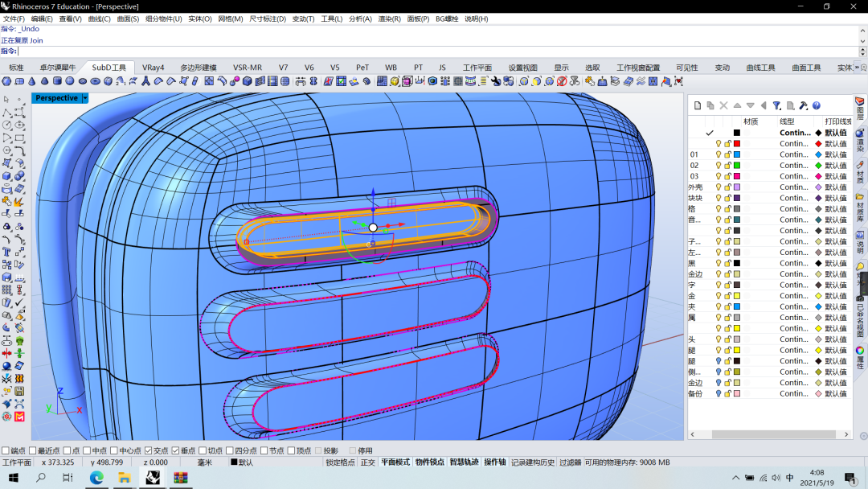
Task: Open Microsoft Edge from the taskbar
Action: point(96,478)
